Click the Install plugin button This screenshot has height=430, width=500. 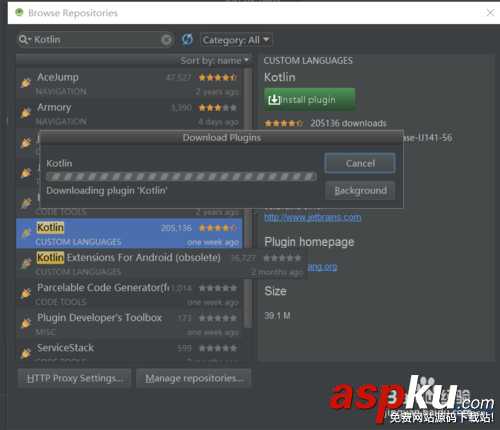coord(310,99)
